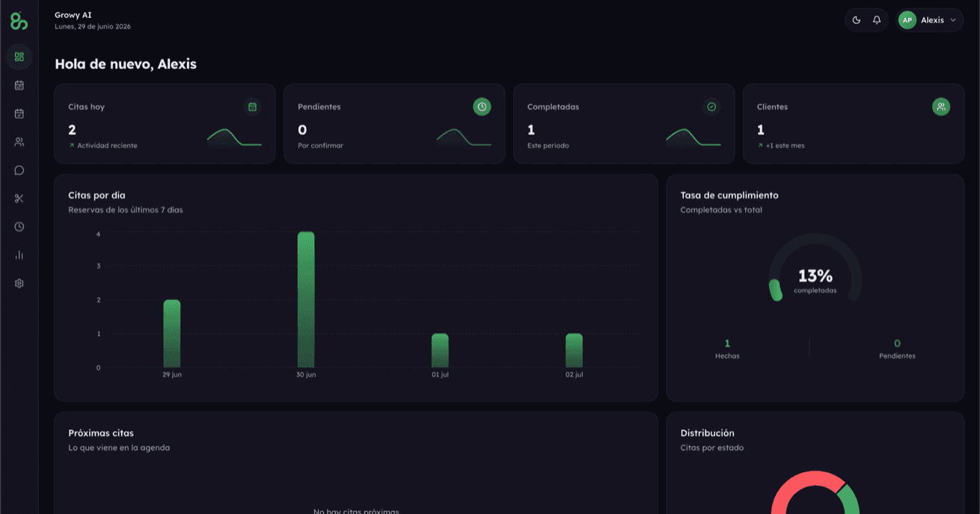980x514 pixels.
Task: Click the AP avatar badge
Action: click(907, 20)
